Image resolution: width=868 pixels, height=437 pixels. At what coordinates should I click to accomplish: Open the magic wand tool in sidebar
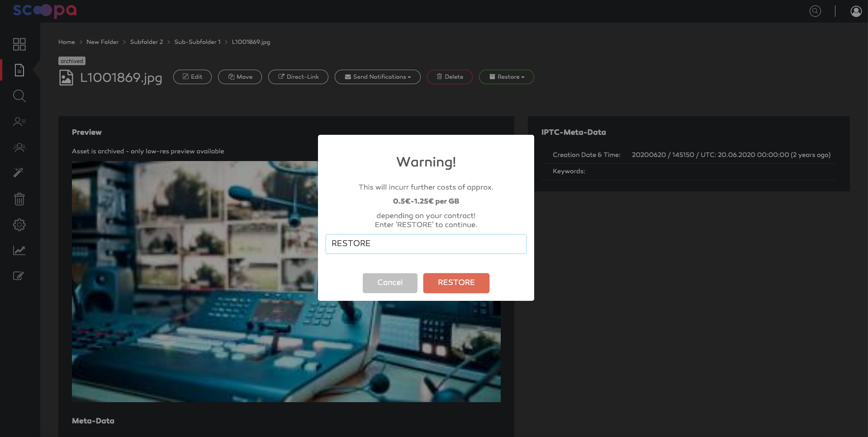(x=19, y=173)
